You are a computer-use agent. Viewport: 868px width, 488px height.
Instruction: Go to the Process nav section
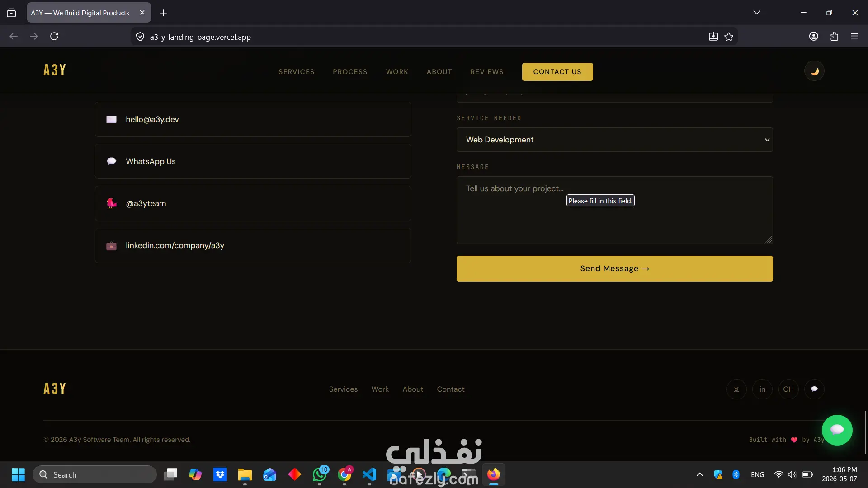(350, 72)
